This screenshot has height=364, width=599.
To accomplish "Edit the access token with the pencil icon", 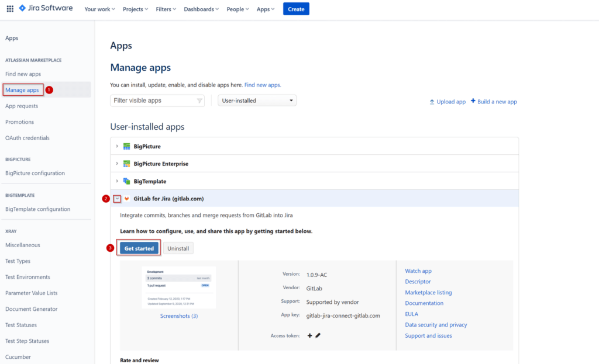I will (318, 335).
